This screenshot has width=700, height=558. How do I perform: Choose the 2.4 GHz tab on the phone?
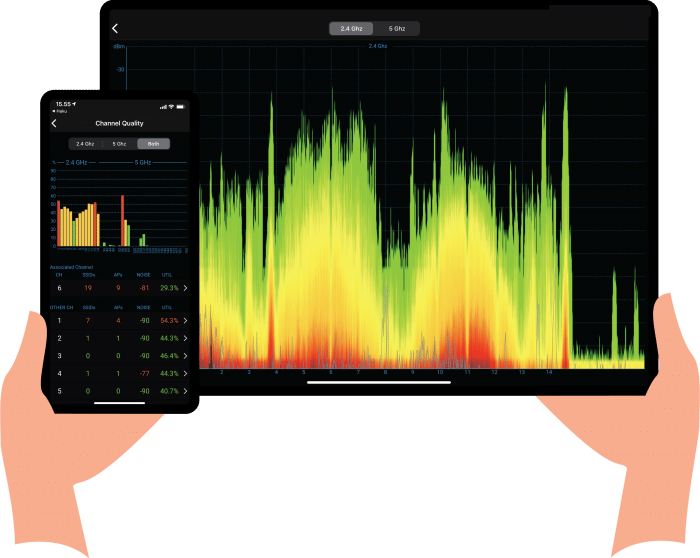pyautogui.click(x=85, y=144)
